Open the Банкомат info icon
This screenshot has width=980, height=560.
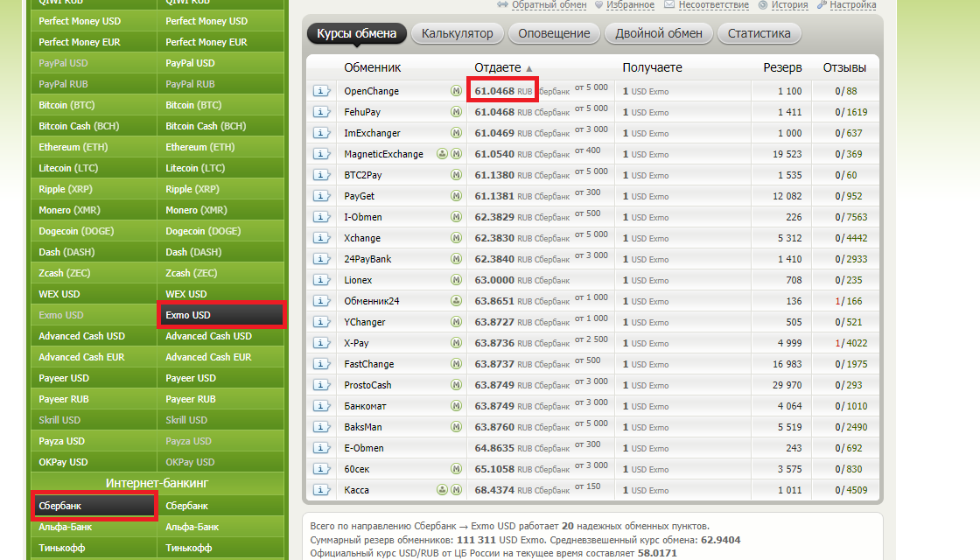[321, 406]
